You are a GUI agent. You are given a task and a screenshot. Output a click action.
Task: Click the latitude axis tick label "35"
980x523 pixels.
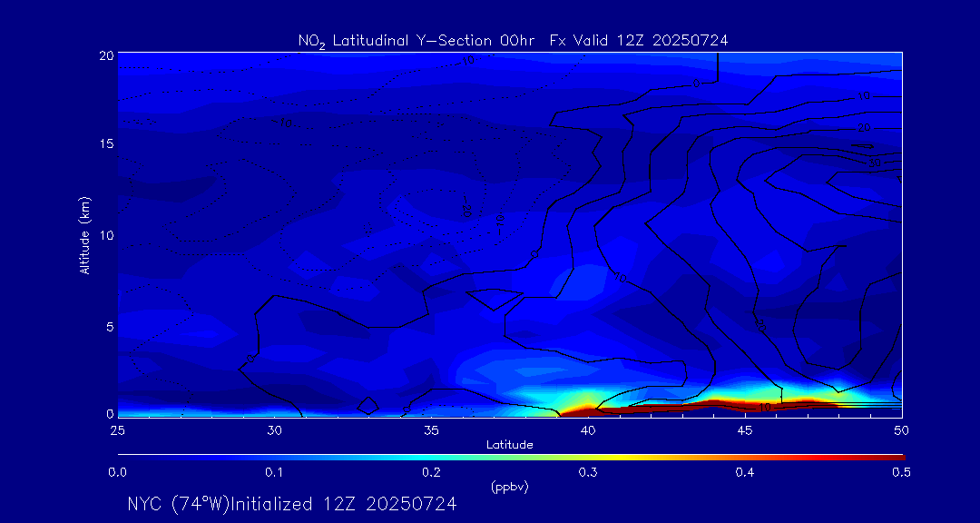pyautogui.click(x=431, y=429)
